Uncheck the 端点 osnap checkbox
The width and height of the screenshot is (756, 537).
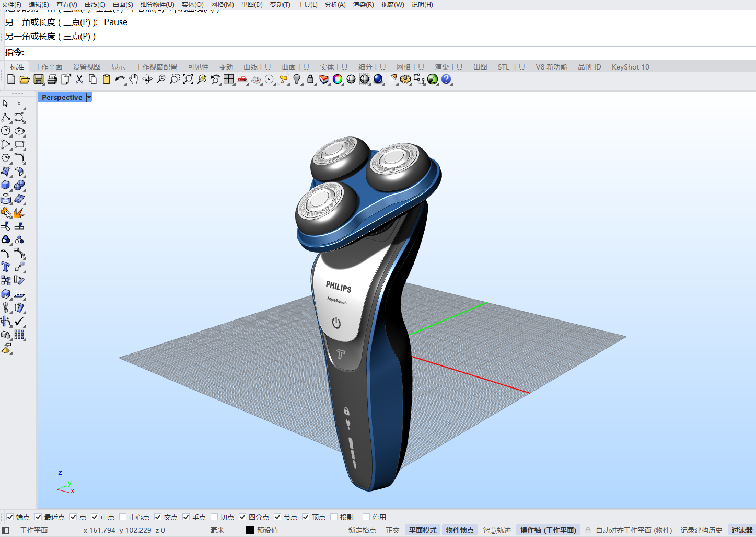pos(10,517)
